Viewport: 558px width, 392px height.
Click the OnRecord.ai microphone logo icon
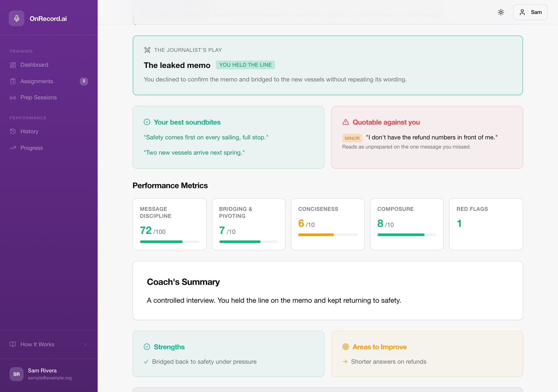click(x=16, y=18)
